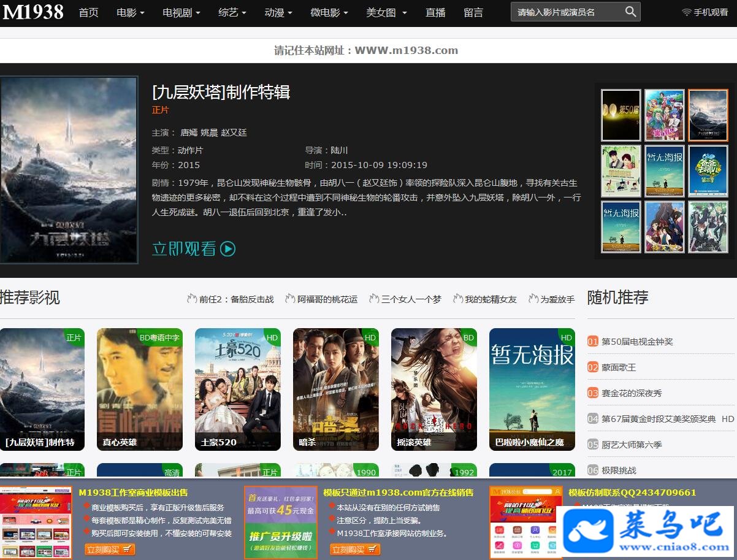The width and height of the screenshot is (737, 560).
Task: Click the 请记住本站网址：WWW.m1938.com notice
Action: [366, 50]
